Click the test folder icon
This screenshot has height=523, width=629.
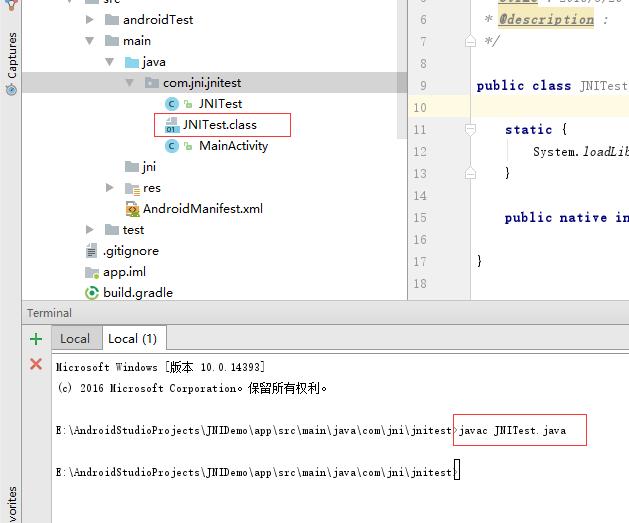point(112,229)
